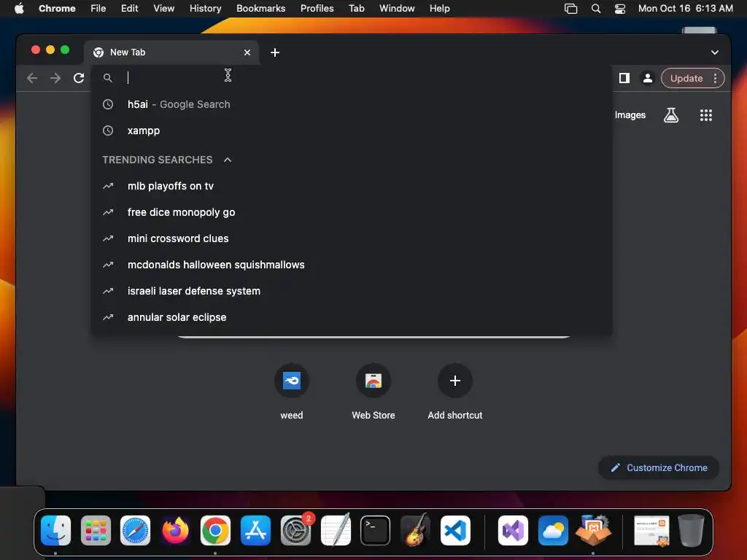
Task: Open the Trash in dock
Action: pyautogui.click(x=691, y=531)
